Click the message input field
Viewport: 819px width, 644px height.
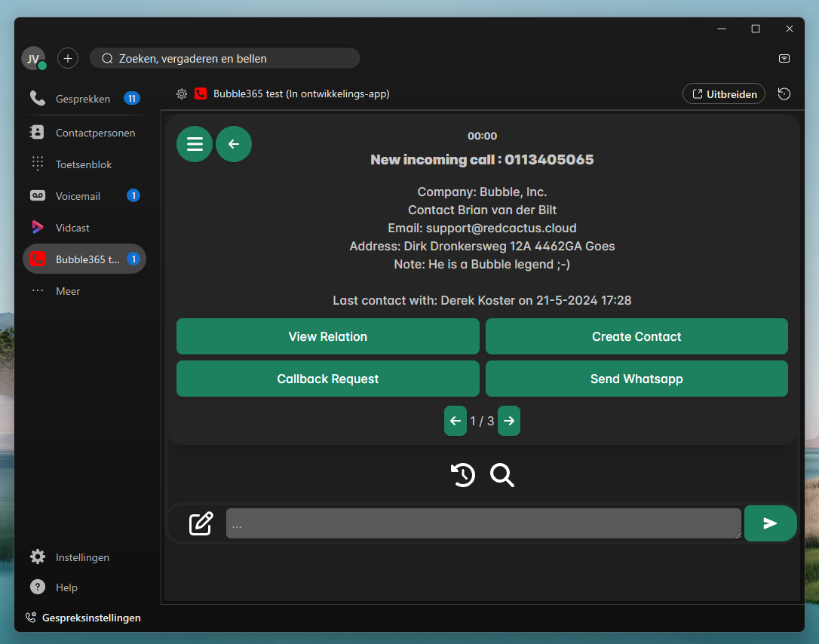point(483,523)
